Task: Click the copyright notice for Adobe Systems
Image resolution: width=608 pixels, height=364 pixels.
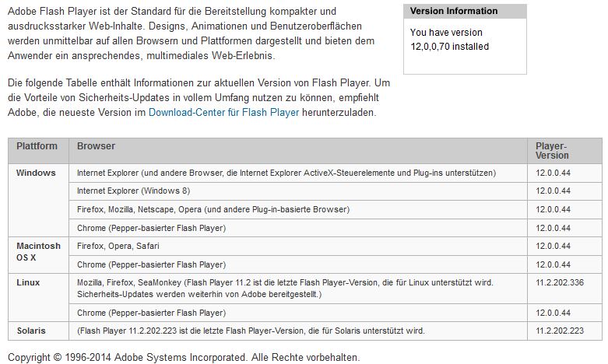Action: (x=184, y=357)
